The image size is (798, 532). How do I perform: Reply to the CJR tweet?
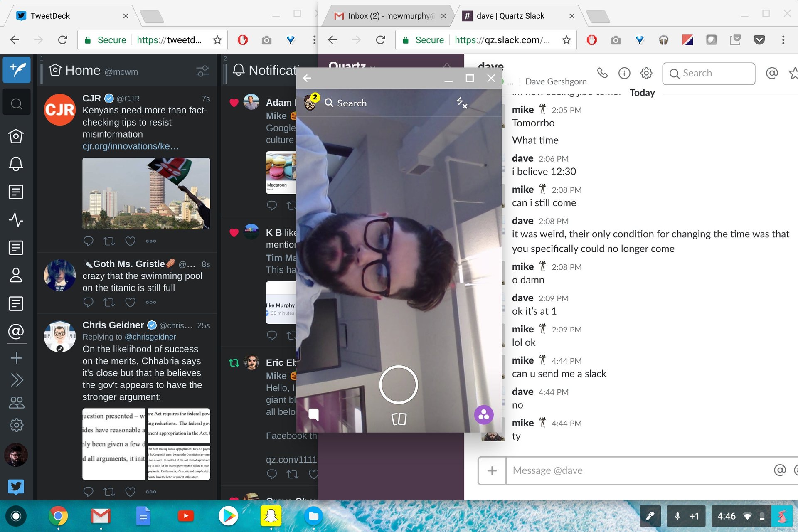[88, 241]
